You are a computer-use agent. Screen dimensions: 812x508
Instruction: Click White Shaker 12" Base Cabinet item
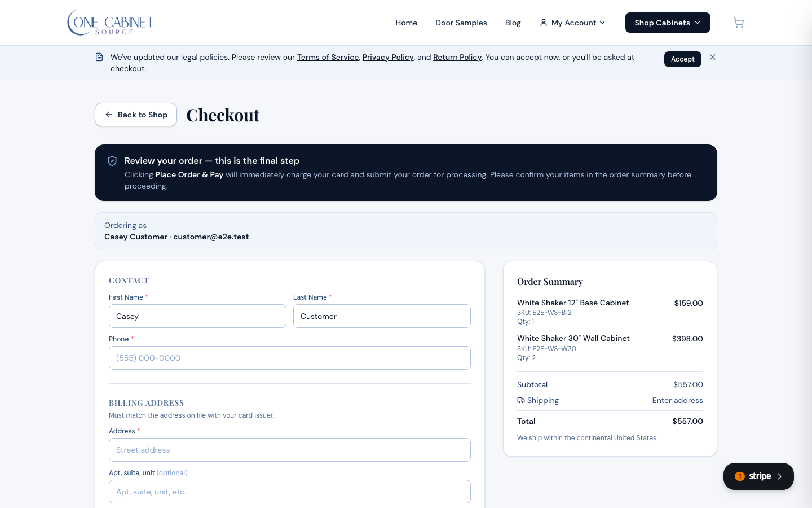[573, 303]
